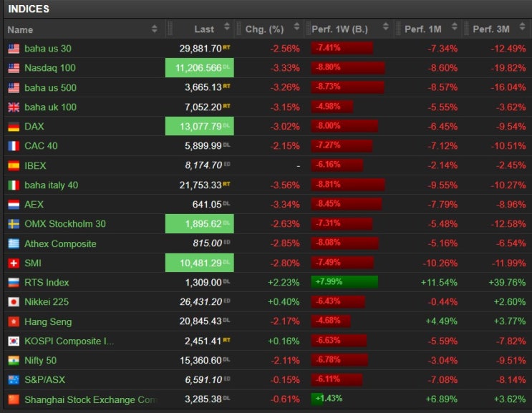Click the Chinese flag icon beside Shanghai Stock Exchange
This screenshot has height=413, width=532.
[14, 399]
